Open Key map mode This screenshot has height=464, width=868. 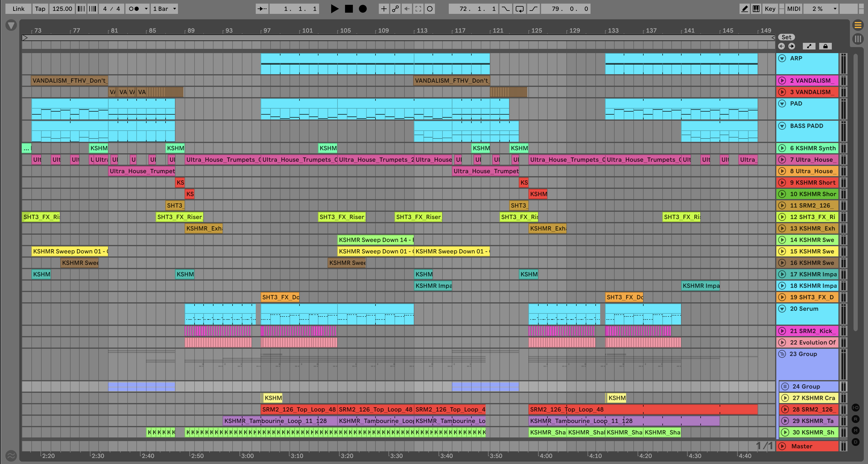(x=770, y=9)
